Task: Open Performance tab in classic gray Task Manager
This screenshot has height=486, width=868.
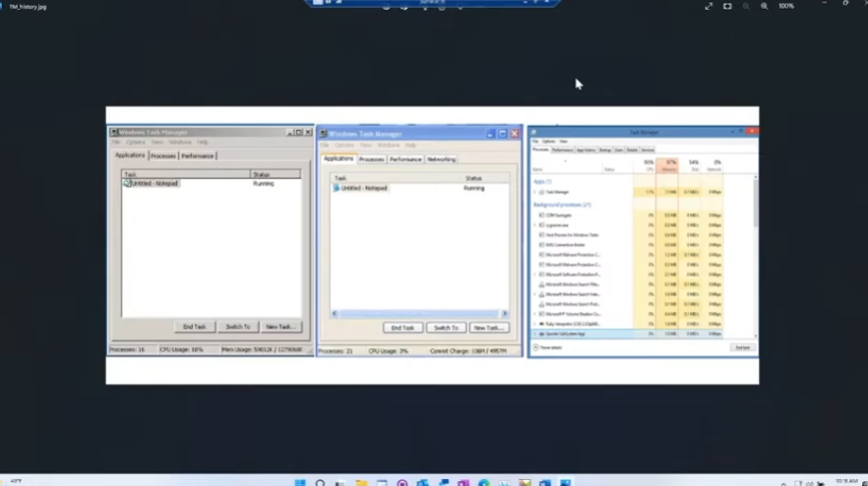Action: (198, 156)
